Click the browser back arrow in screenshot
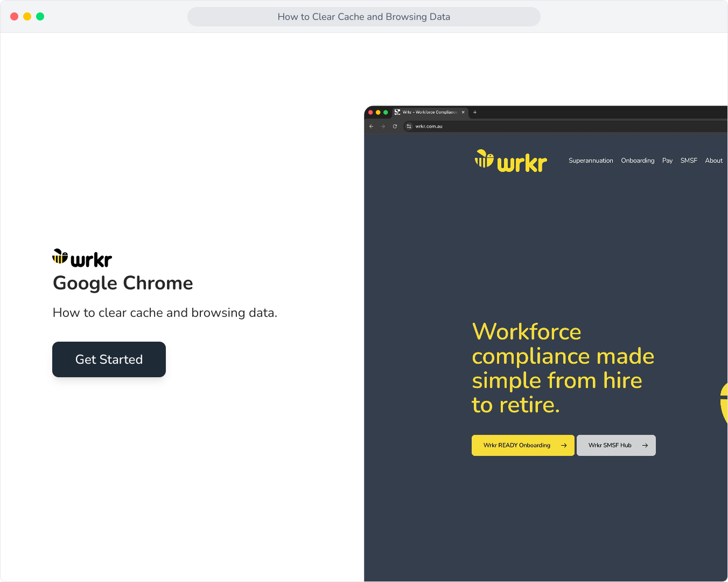This screenshot has width=728, height=582. [x=371, y=126]
